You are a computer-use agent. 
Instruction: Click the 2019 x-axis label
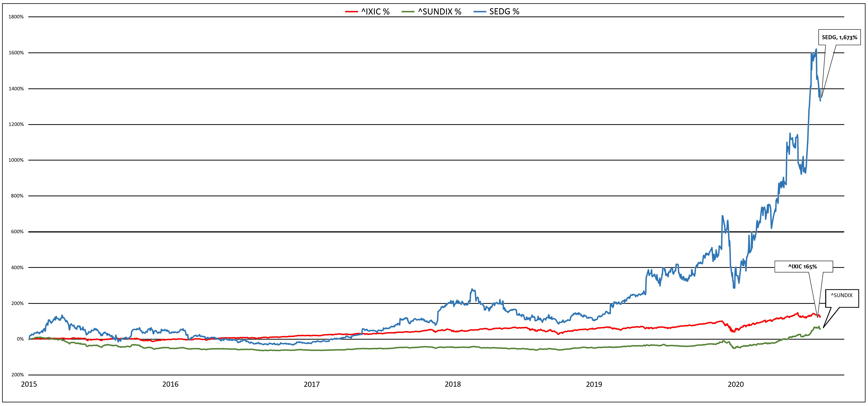tap(594, 384)
